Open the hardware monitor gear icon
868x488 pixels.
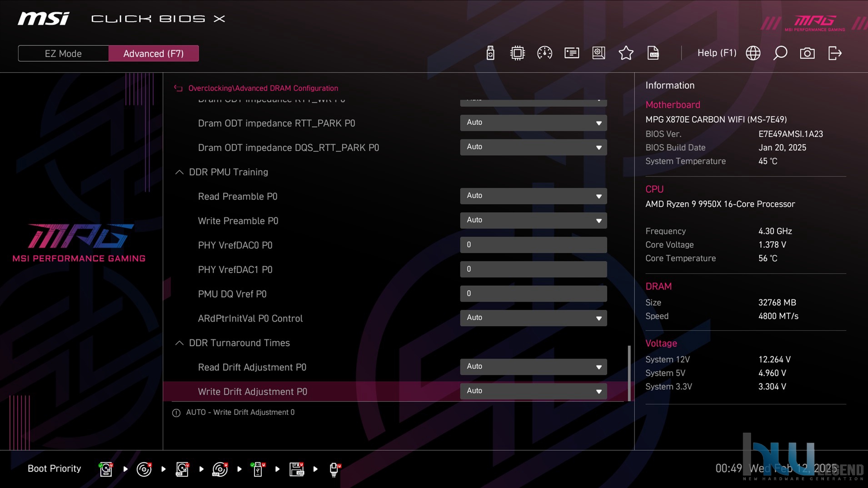point(599,53)
